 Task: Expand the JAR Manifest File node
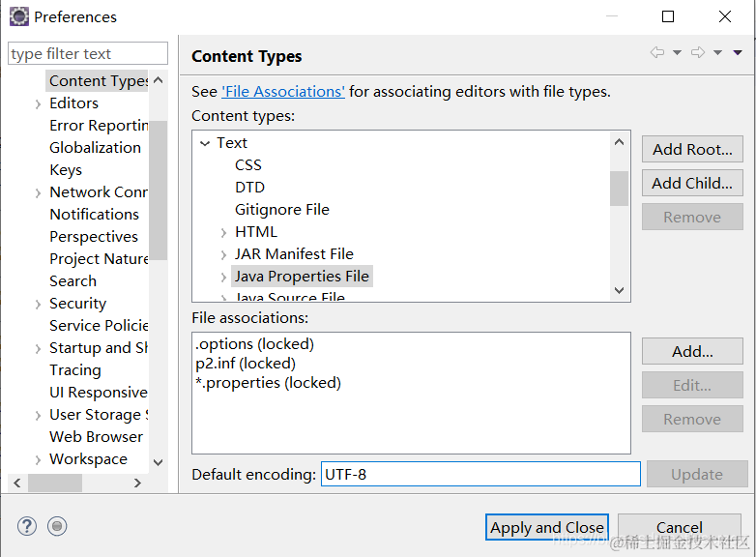(x=223, y=254)
